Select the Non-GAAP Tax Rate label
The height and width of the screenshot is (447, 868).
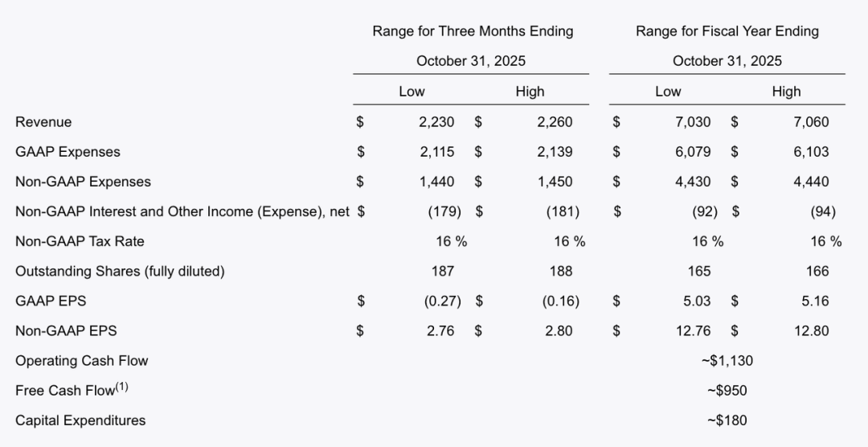[80, 241]
